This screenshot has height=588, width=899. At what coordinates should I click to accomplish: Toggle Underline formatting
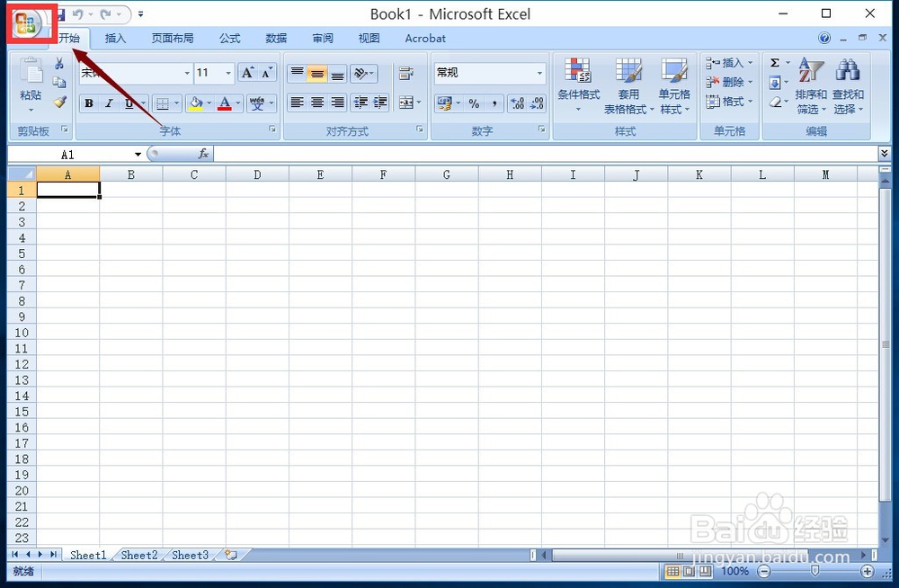[x=129, y=103]
